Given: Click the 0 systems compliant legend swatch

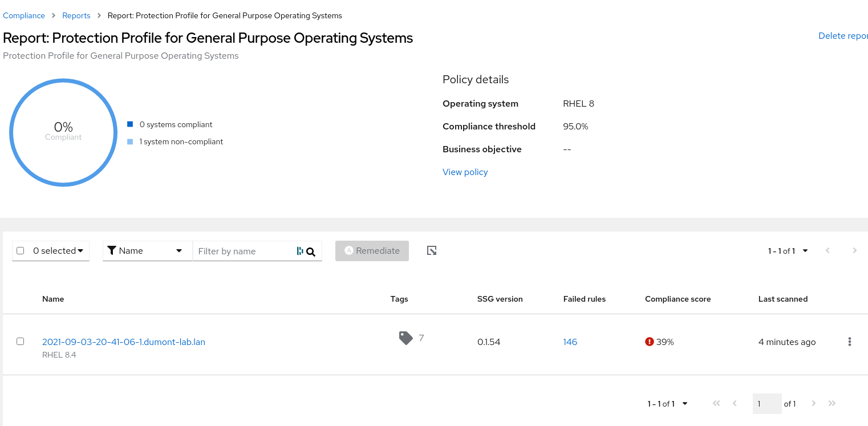Looking at the screenshot, I should 130,124.
